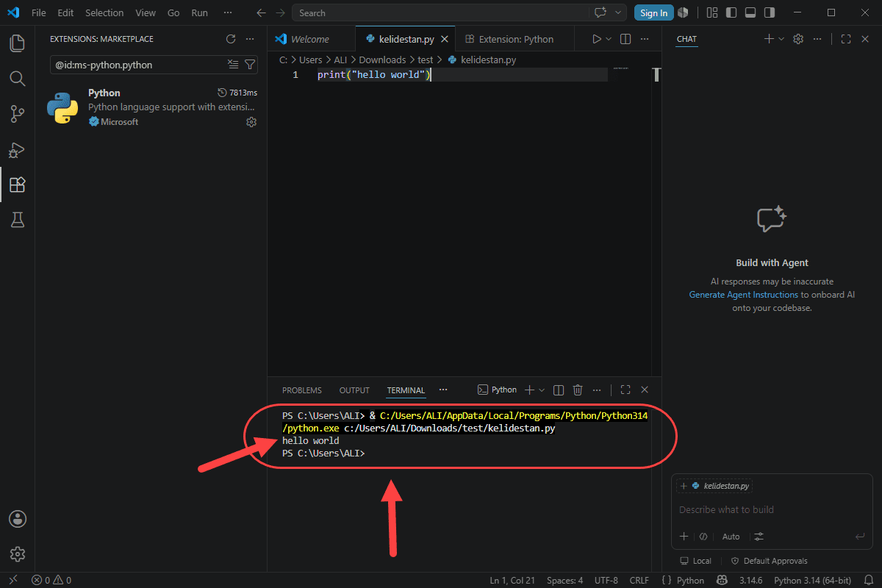Open the Explorer view in the activity bar
The width and height of the screenshot is (882, 588).
(17, 43)
